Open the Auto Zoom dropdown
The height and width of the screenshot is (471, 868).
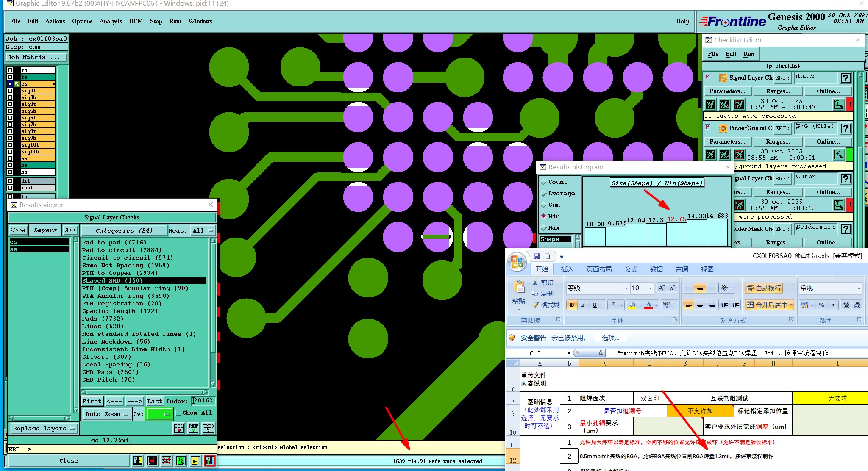(x=107, y=414)
